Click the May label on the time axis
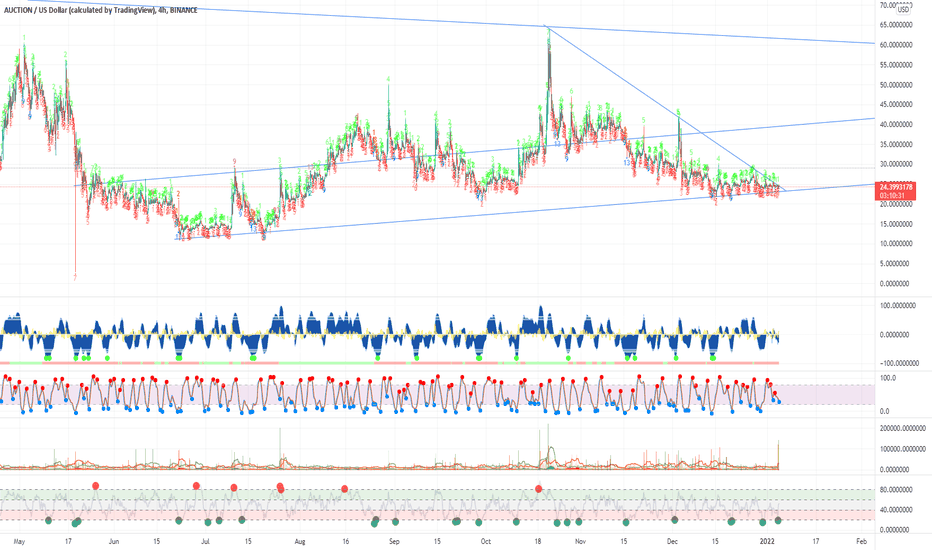This screenshot has width=932, height=550. 19,542
